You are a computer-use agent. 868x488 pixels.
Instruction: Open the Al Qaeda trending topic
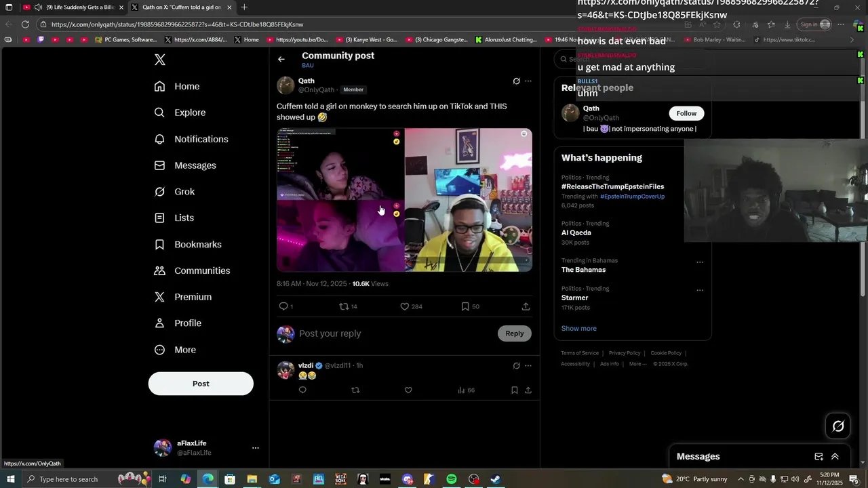[x=576, y=233]
